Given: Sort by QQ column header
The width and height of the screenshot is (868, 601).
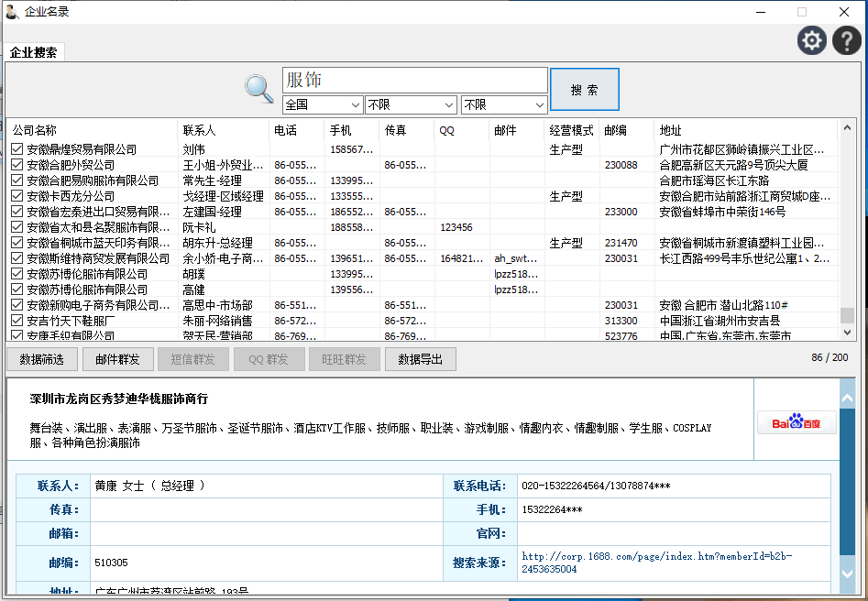Looking at the screenshot, I should click(462, 130).
